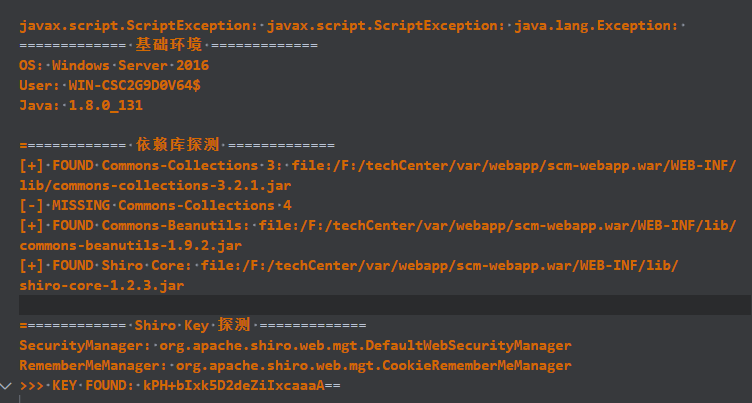Click the highlighted empty line below shiro-core
The image size is (752, 403).
380,305
